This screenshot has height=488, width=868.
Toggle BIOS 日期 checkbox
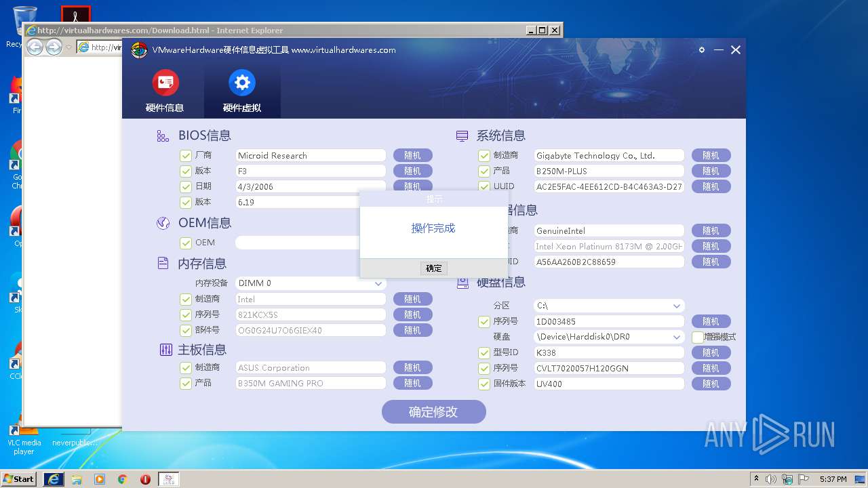pyautogui.click(x=186, y=186)
